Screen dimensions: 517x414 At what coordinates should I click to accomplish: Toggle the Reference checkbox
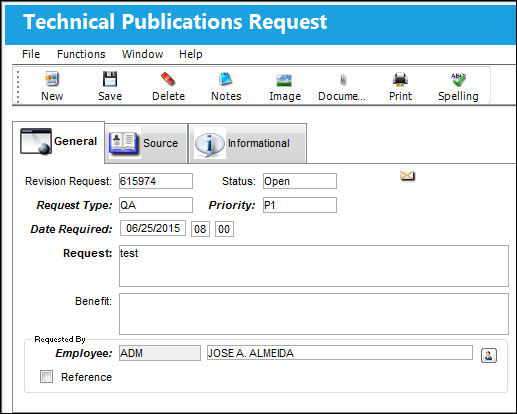(x=46, y=377)
